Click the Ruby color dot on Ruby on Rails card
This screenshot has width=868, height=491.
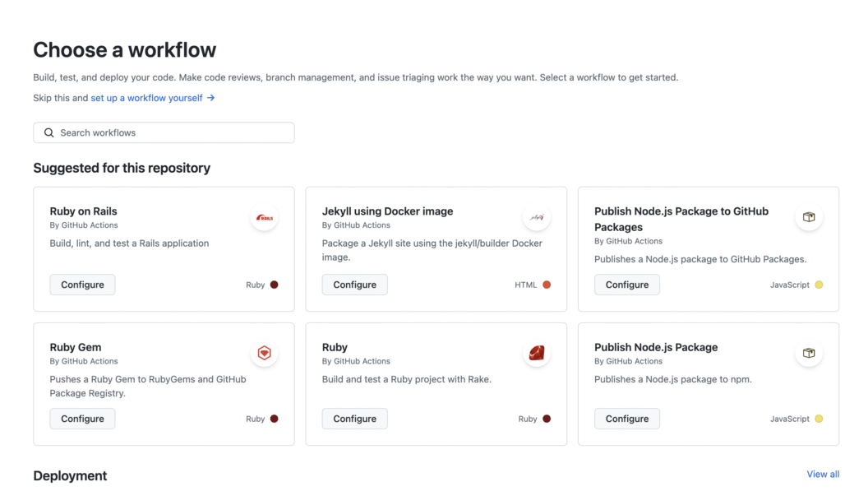tap(274, 285)
